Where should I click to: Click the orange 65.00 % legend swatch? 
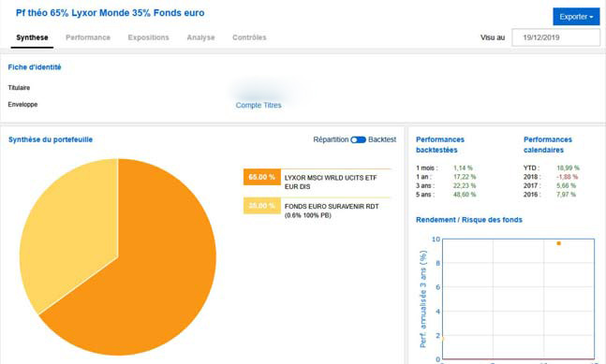261,177
